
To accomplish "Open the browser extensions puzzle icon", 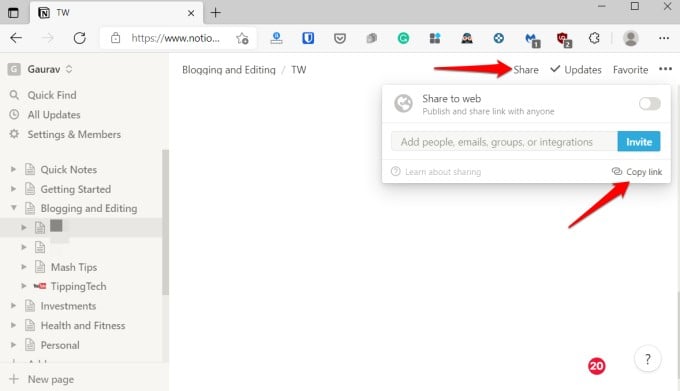I will (x=594, y=38).
